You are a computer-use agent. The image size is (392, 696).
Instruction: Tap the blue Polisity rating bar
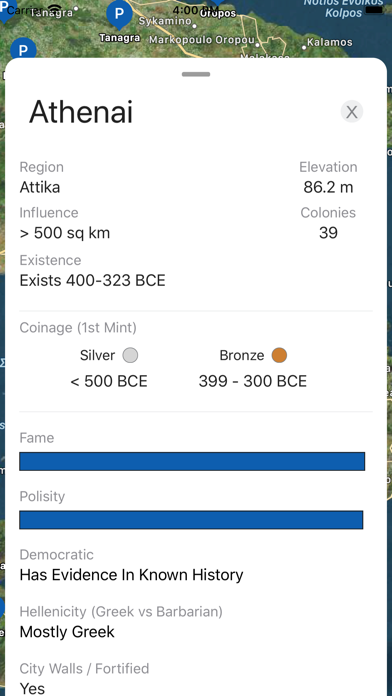point(191,520)
